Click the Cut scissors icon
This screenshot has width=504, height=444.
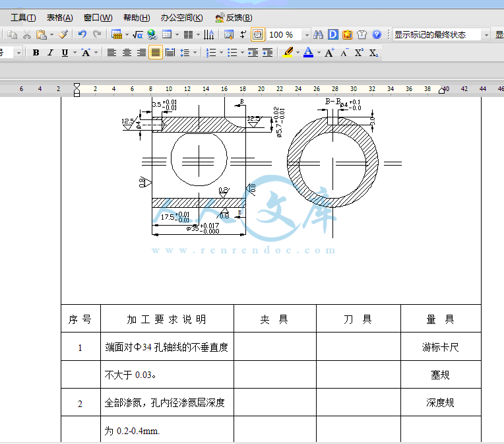27,35
